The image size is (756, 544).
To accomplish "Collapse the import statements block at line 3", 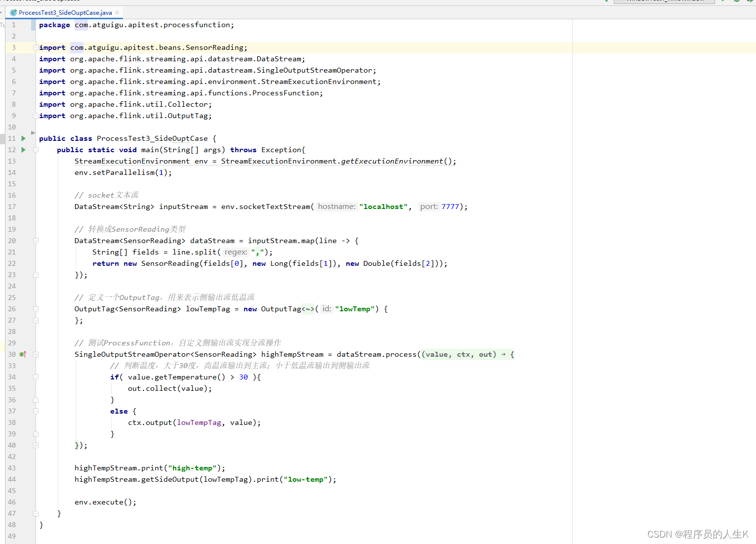I will coord(36,47).
